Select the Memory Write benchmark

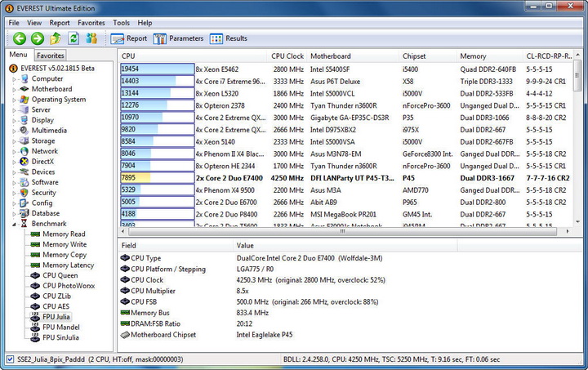pos(65,244)
